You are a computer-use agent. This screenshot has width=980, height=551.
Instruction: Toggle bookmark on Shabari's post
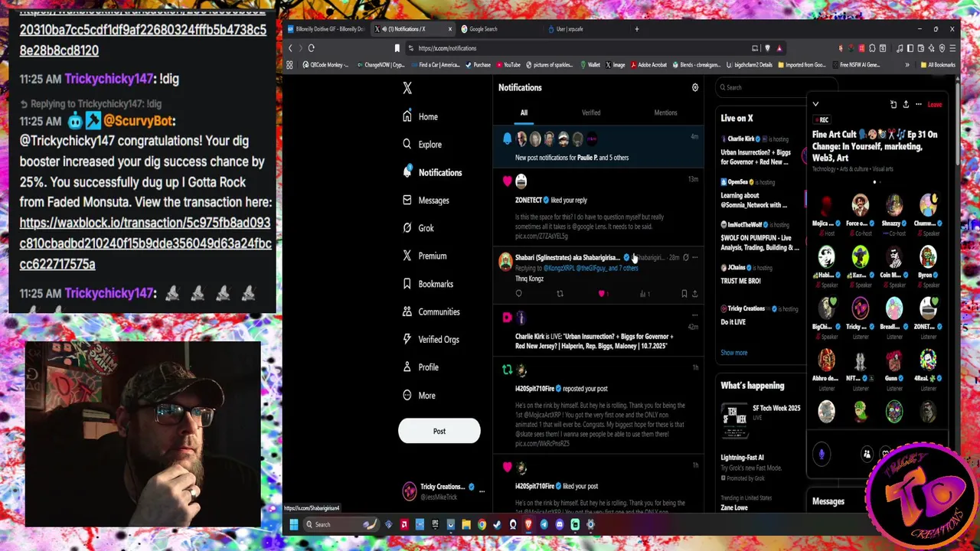click(684, 293)
